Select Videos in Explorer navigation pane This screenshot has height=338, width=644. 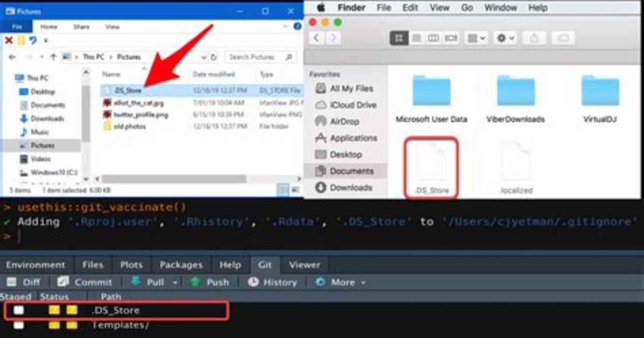pos(36,159)
